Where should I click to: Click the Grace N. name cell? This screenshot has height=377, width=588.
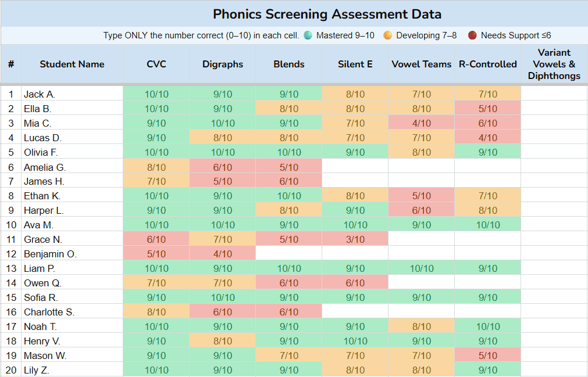point(72,239)
